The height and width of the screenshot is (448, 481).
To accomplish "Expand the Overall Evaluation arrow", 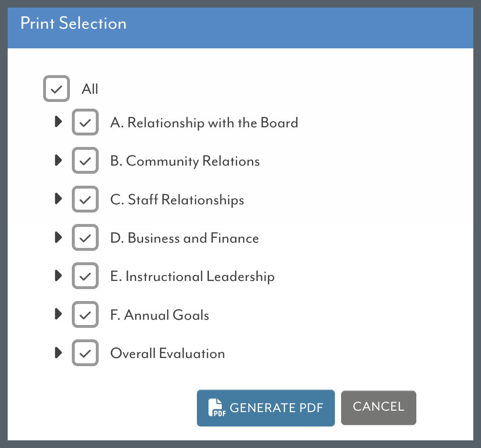I will click(58, 353).
